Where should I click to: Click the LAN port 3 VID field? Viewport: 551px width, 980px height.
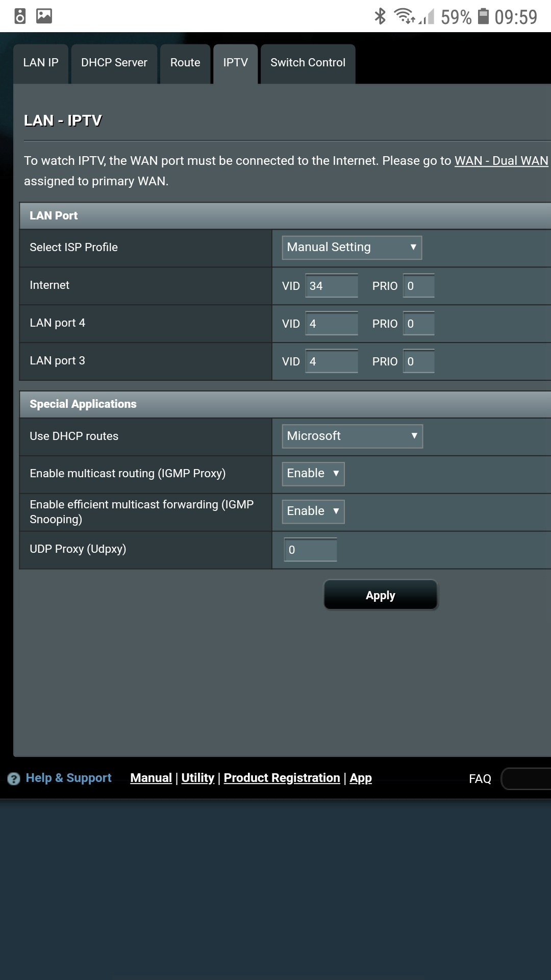click(332, 361)
